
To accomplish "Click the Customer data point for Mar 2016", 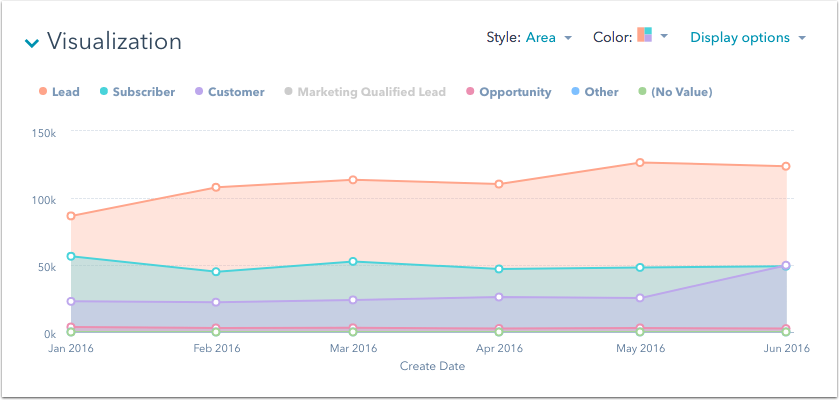I will (353, 300).
